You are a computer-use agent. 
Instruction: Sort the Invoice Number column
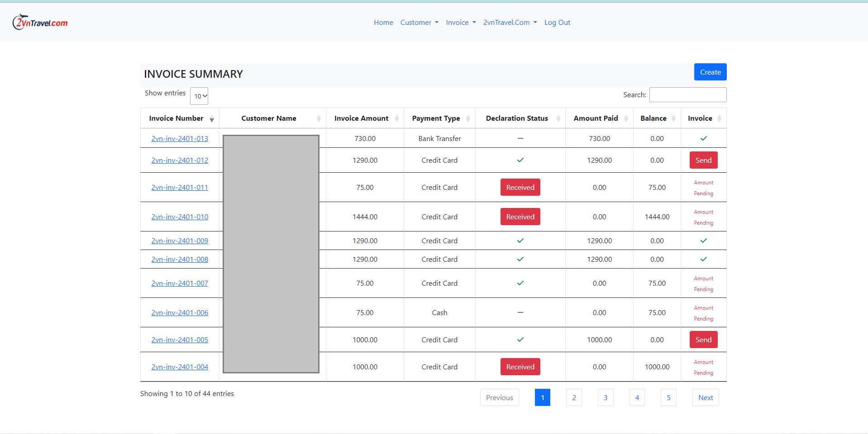[x=212, y=118]
